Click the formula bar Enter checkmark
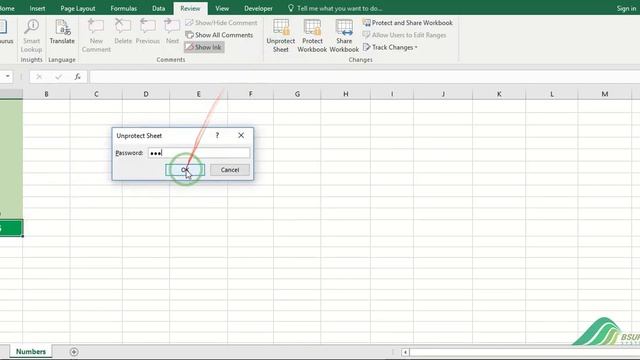 58,77
